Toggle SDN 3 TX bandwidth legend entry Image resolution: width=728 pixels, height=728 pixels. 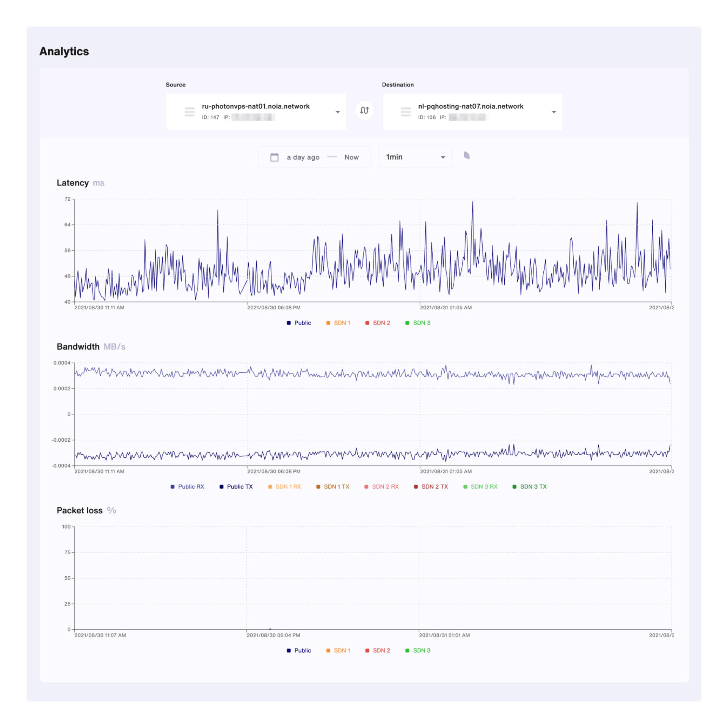pyautogui.click(x=533, y=486)
